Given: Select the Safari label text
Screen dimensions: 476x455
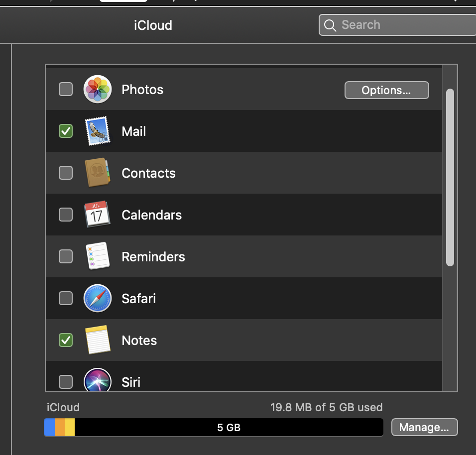Looking at the screenshot, I should click(138, 299).
